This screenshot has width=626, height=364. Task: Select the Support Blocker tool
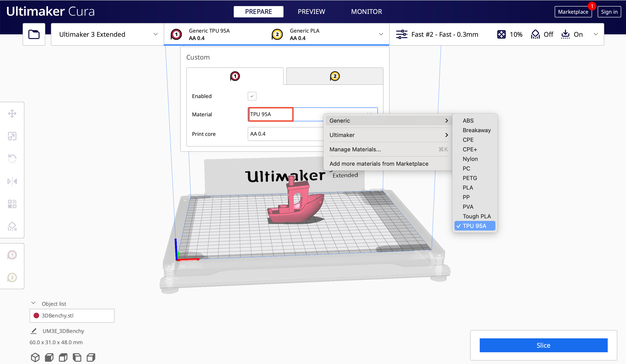(x=12, y=226)
